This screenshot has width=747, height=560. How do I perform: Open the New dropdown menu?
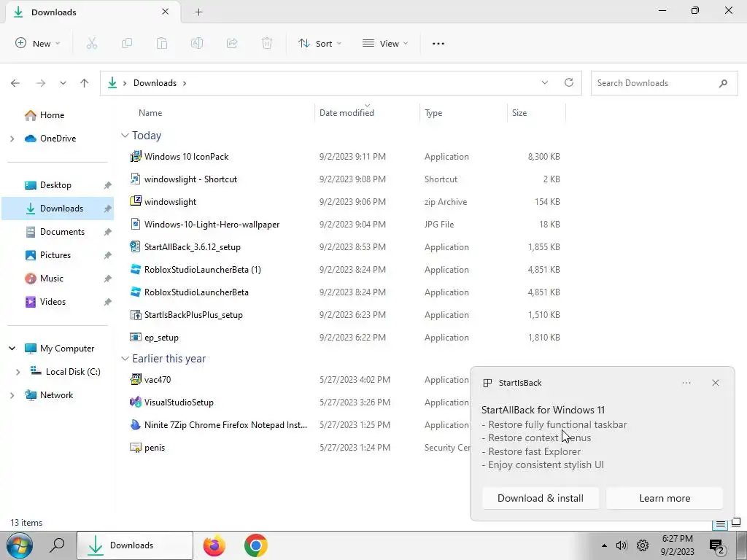click(38, 43)
